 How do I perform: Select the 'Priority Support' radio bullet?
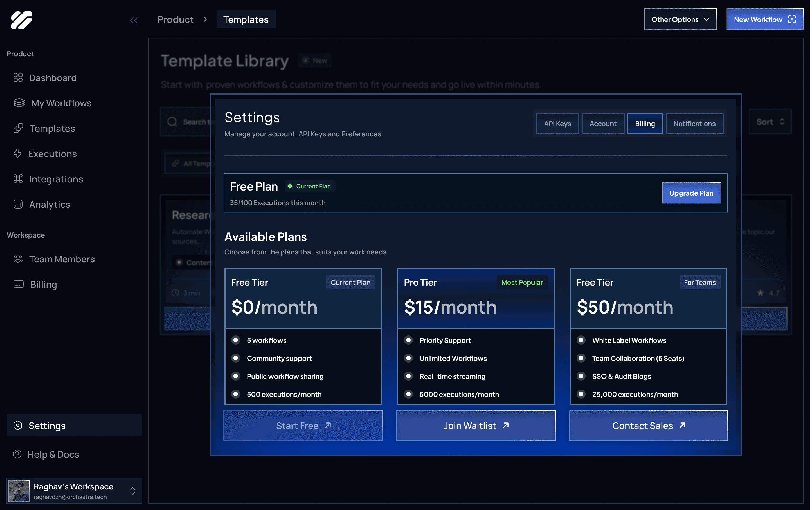pyautogui.click(x=408, y=340)
